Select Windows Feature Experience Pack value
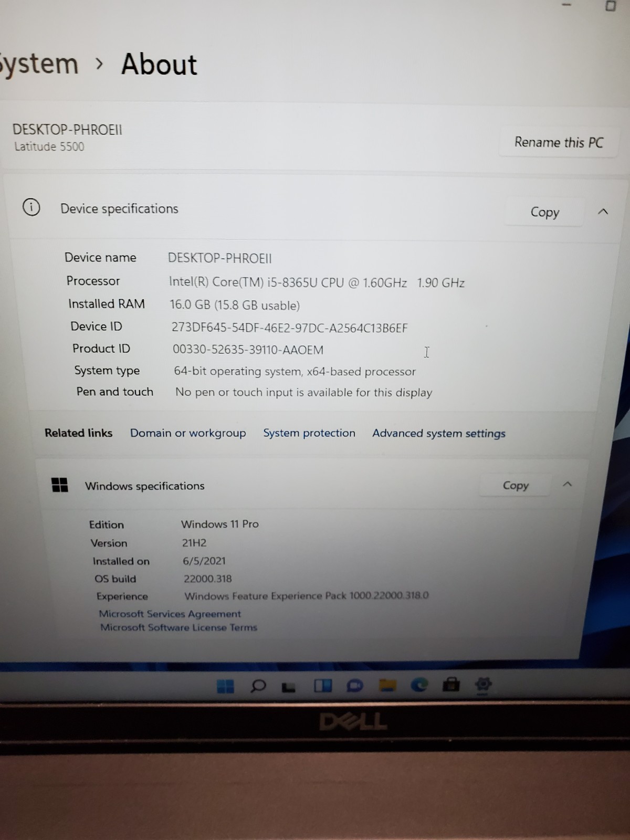The image size is (630, 840). [x=307, y=596]
